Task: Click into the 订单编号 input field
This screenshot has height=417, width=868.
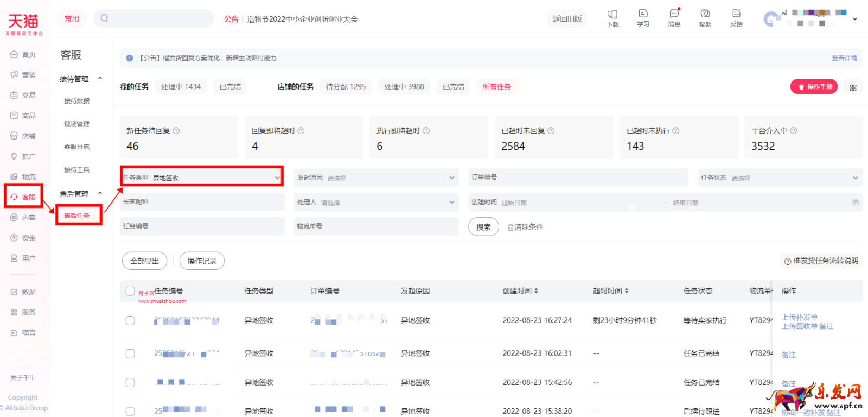Action: tap(578, 178)
